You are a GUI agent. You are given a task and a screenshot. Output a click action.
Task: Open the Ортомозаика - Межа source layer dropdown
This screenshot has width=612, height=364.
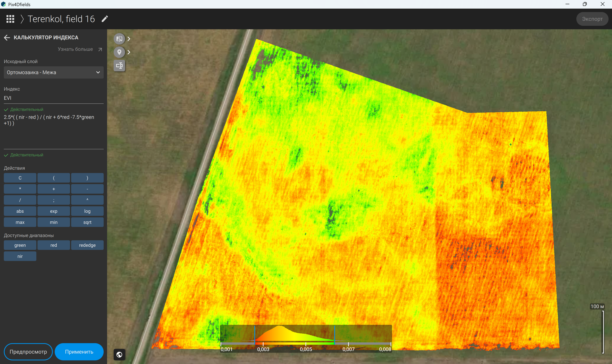click(x=54, y=72)
